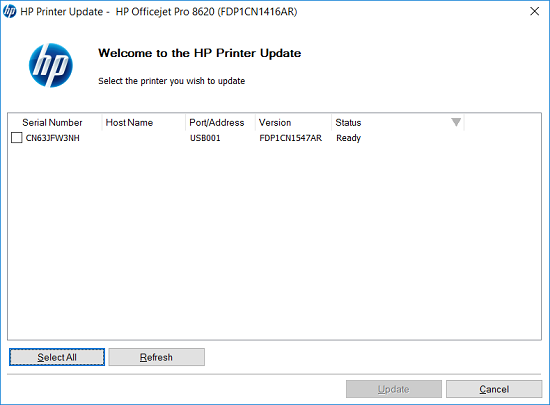The image size is (550, 405).
Task: Click the grayed-out Update button
Action: [x=394, y=389]
